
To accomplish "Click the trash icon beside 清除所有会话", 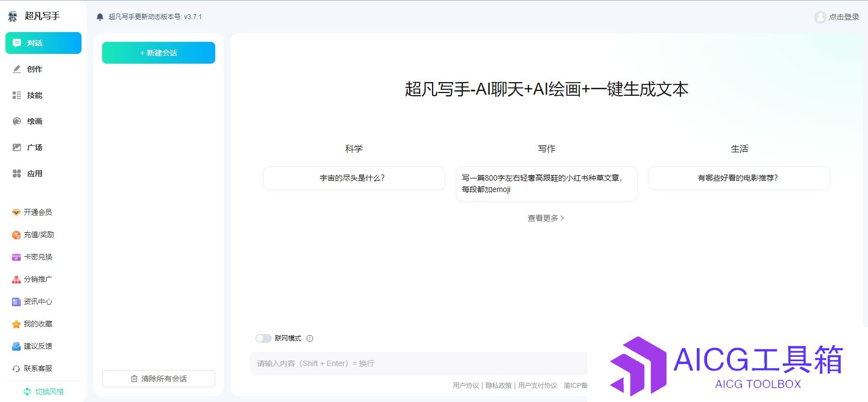I will [x=134, y=379].
